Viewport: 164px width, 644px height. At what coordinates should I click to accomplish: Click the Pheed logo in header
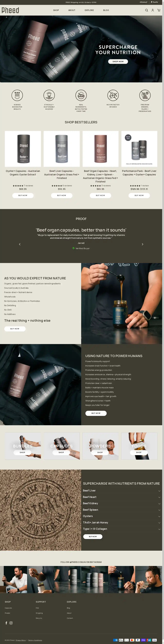[10, 10]
